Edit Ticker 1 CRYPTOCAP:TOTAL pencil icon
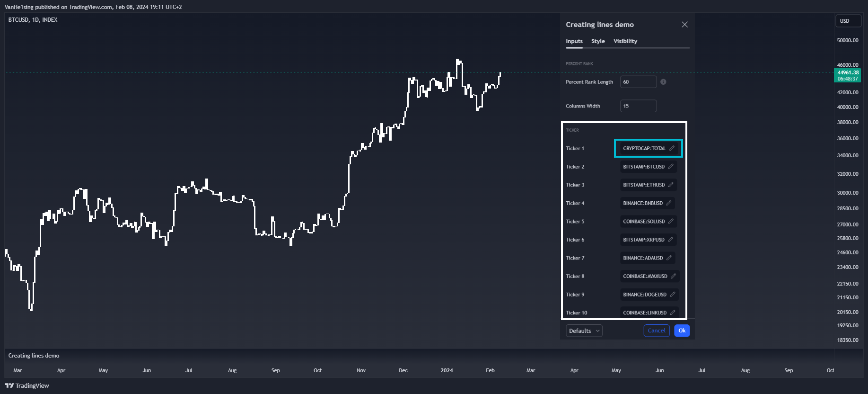The width and height of the screenshot is (868, 394). pos(672,148)
